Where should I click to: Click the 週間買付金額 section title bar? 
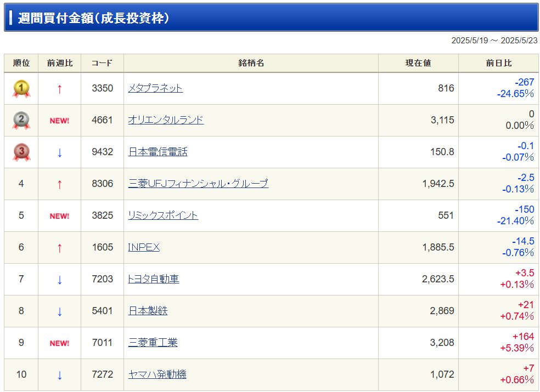271,18
